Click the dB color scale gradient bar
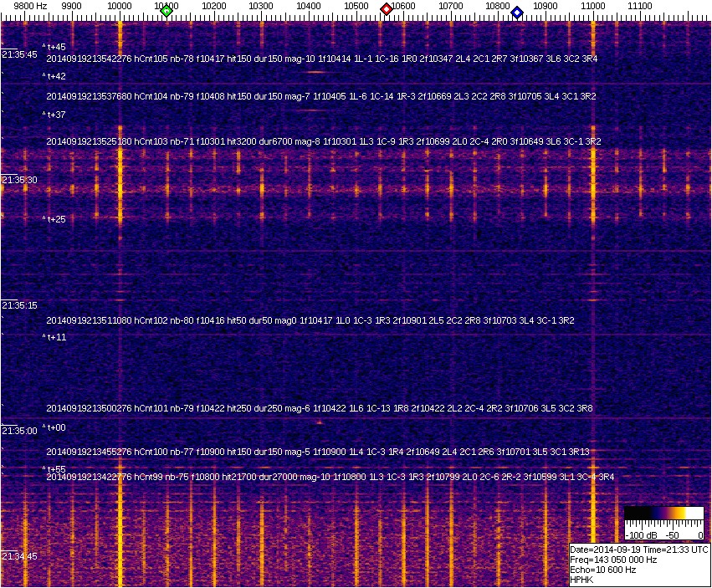Viewport: 712px width, 588px height. point(663,514)
